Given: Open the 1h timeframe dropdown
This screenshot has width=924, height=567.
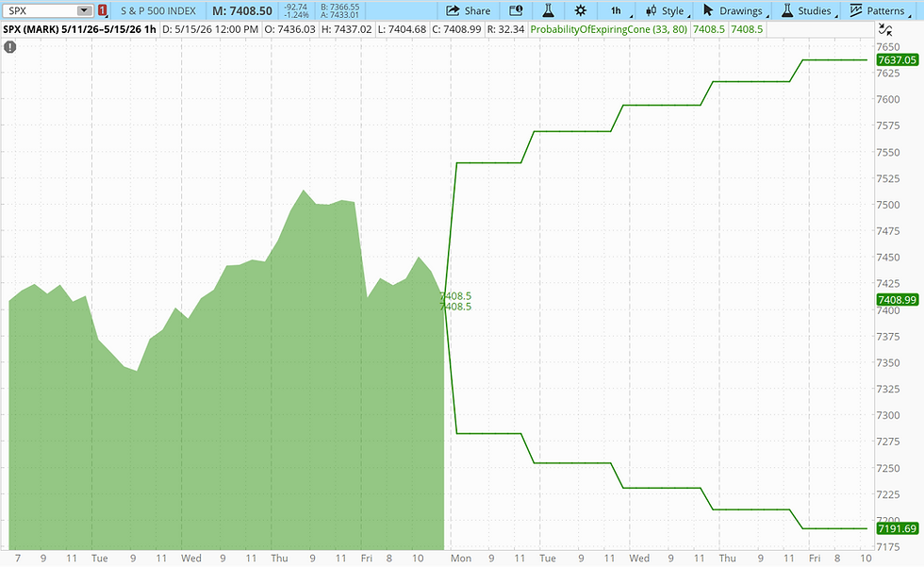Looking at the screenshot, I should click(x=618, y=10).
